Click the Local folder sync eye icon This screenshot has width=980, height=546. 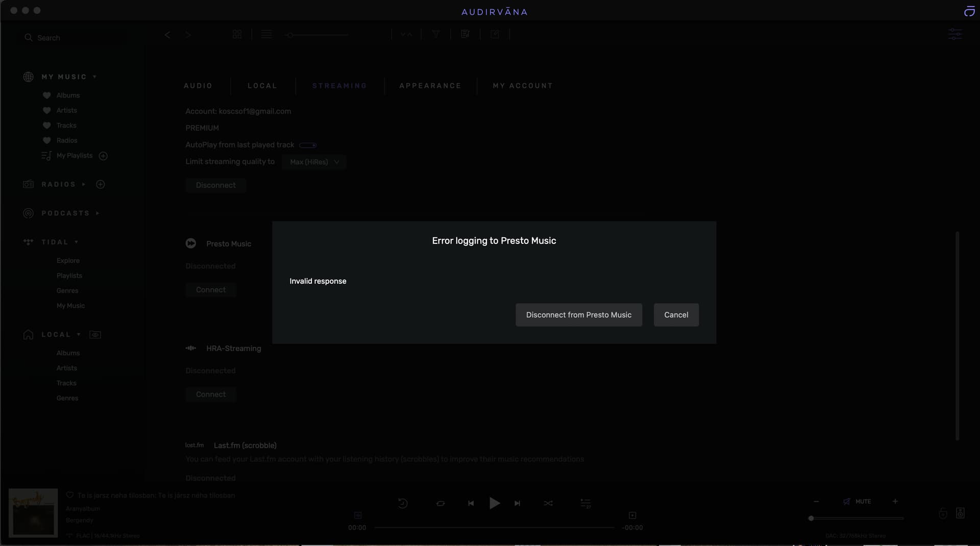[x=95, y=335]
